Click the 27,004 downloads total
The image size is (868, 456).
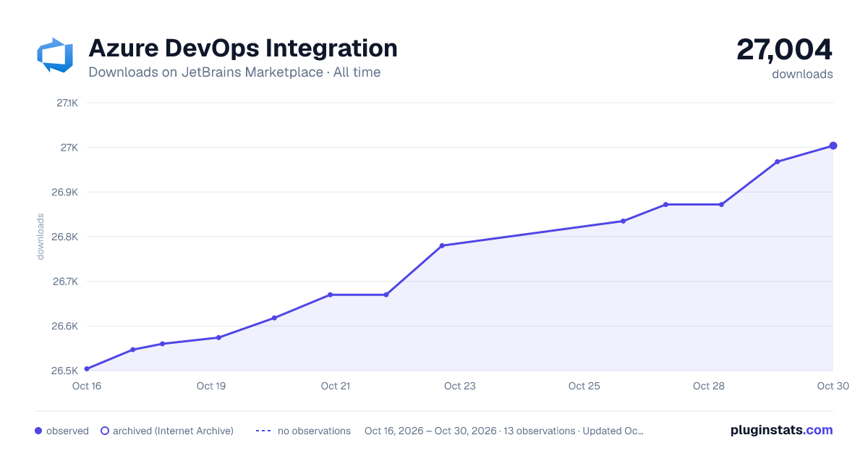(785, 50)
